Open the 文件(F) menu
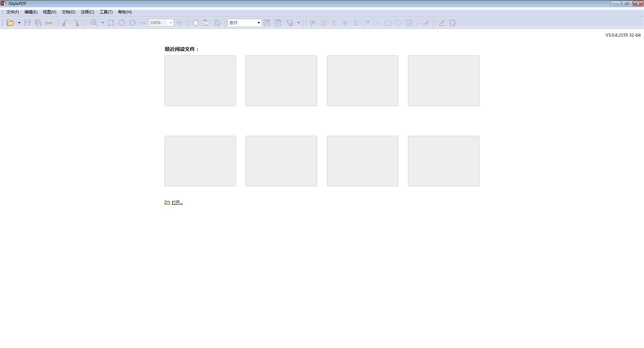Viewport: 644px width, 348px height. [12, 12]
